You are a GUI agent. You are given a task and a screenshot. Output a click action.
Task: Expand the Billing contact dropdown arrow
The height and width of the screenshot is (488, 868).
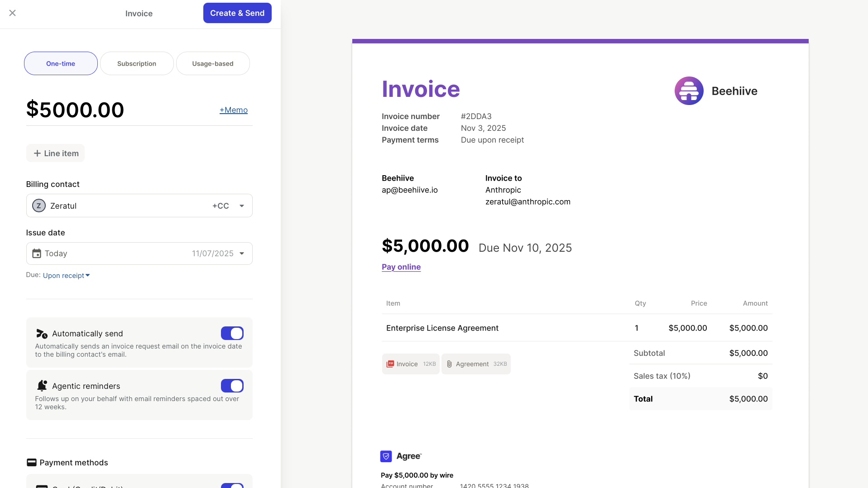242,206
